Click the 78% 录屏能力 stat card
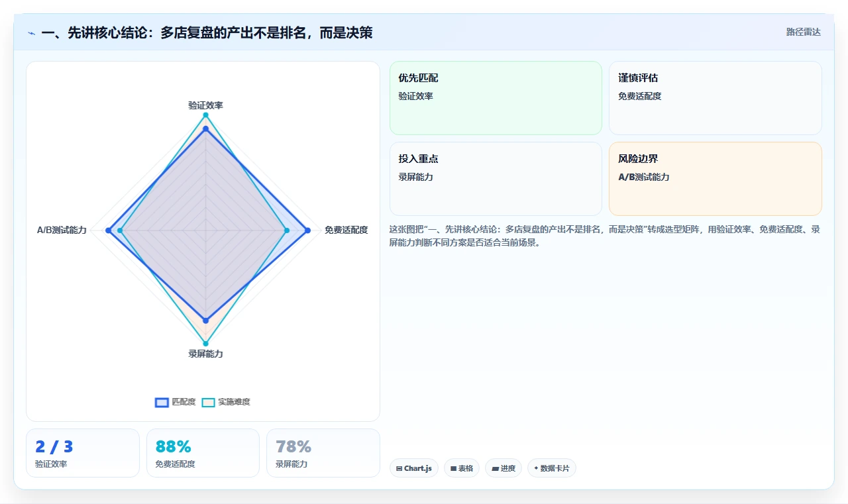 pyautogui.click(x=323, y=453)
